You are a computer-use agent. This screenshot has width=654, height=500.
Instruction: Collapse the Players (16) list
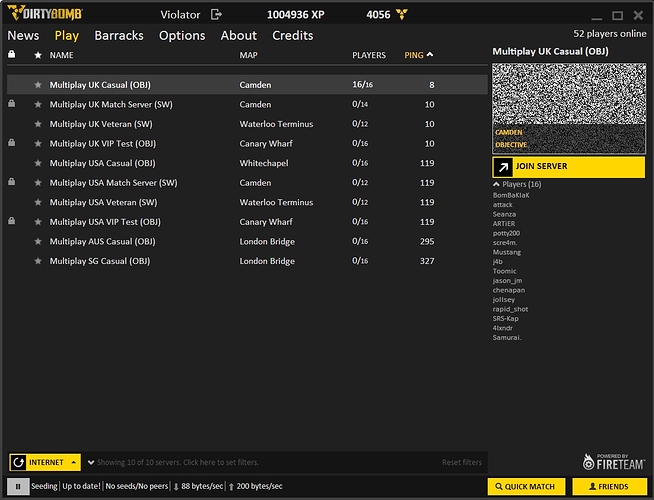coord(497,185)
